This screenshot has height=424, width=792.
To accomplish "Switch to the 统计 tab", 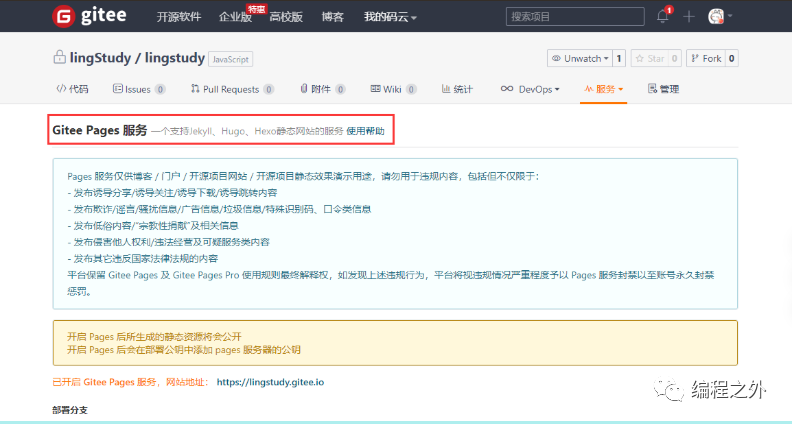I will [x=457, y=89].
